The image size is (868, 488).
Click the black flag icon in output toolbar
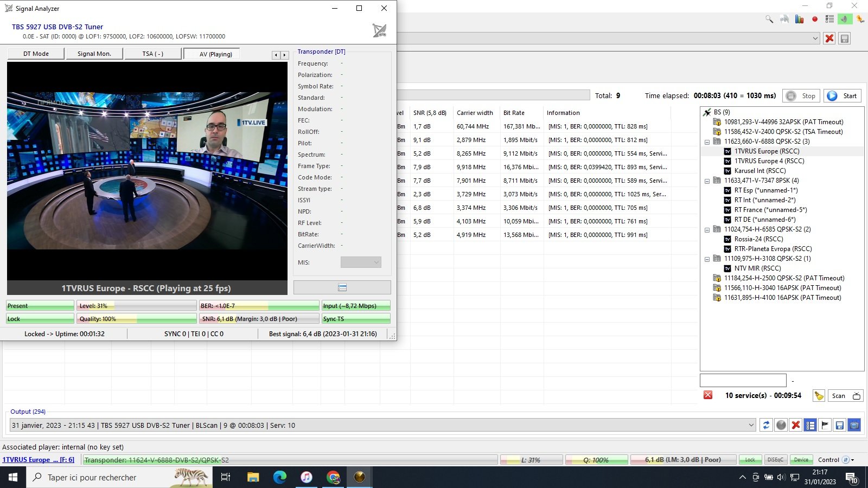(x=825, y=426)
